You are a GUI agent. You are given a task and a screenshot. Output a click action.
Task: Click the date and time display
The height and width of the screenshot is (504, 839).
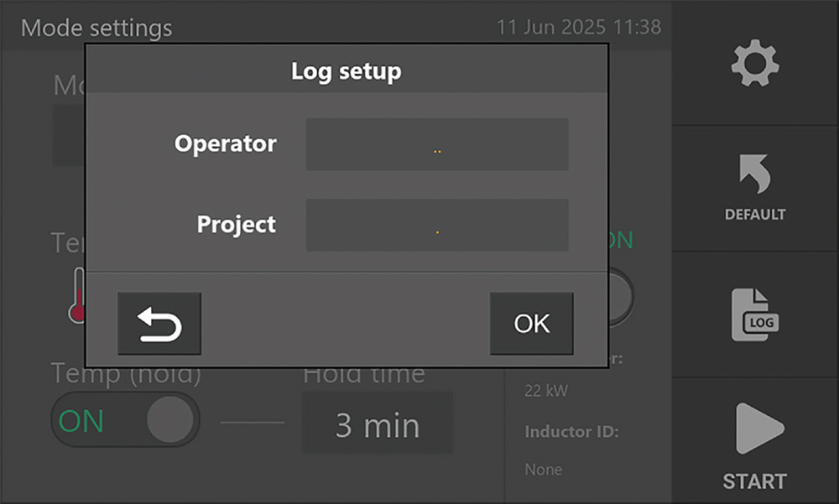(578, 27)
